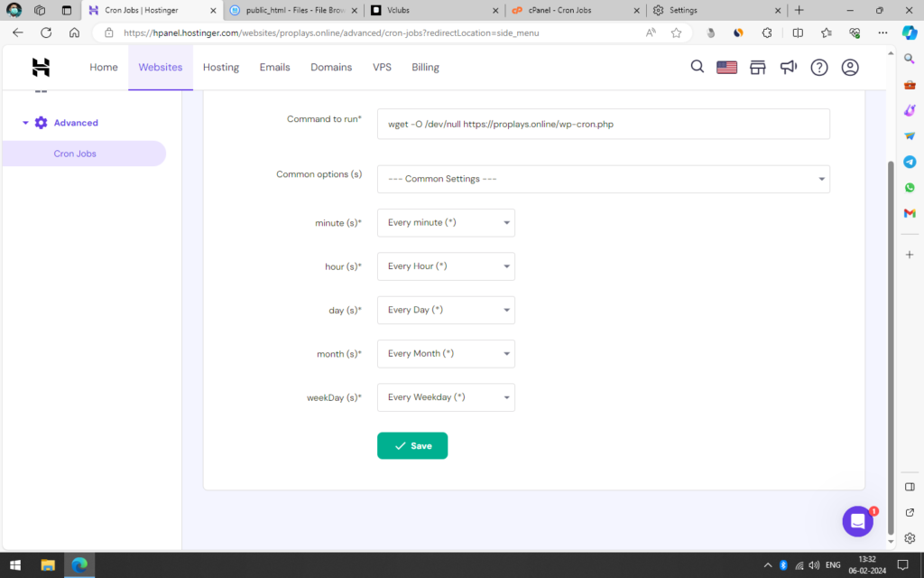Open the help question mark icon
Viewport: 924px width, 578px height.
[x=819, y=68]
